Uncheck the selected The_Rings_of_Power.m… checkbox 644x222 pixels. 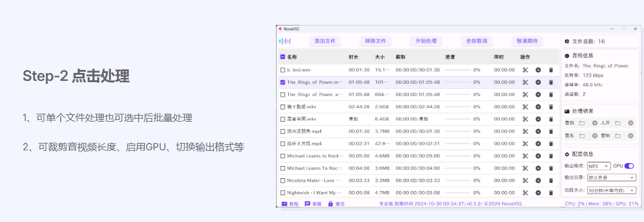(283, 82)
